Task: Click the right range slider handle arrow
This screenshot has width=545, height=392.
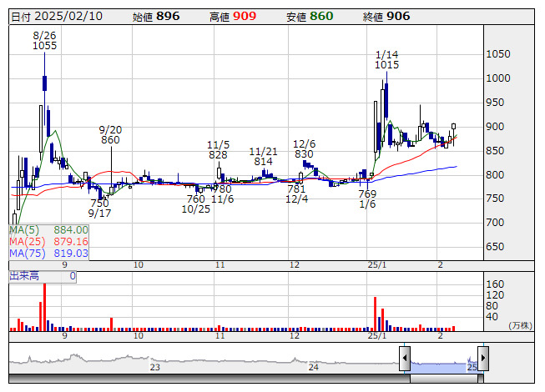Action: (483, 358)
